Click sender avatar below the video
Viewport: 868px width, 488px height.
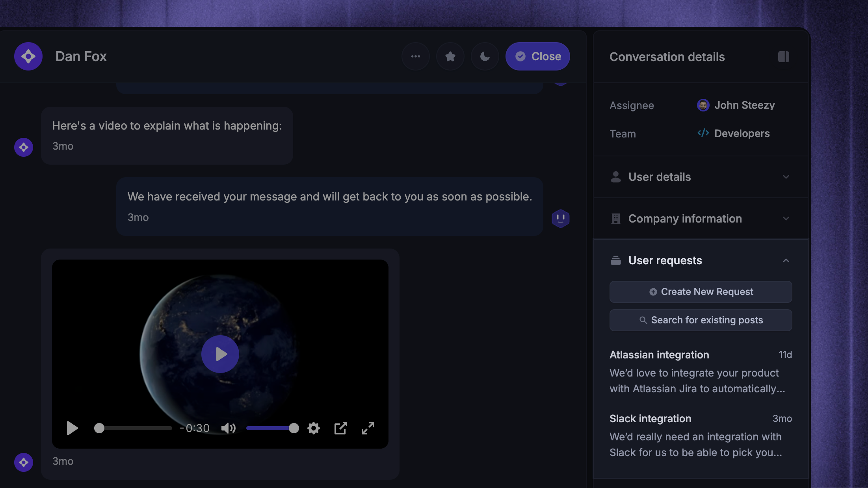tap(24, 462)
